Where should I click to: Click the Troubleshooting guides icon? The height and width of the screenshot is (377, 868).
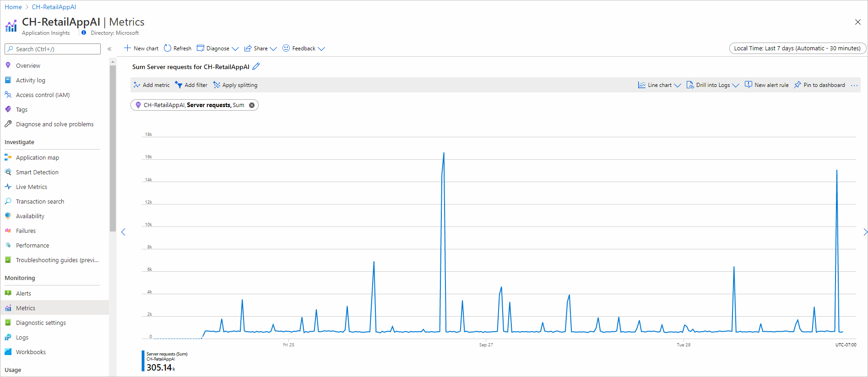click(x=8, y=260)
